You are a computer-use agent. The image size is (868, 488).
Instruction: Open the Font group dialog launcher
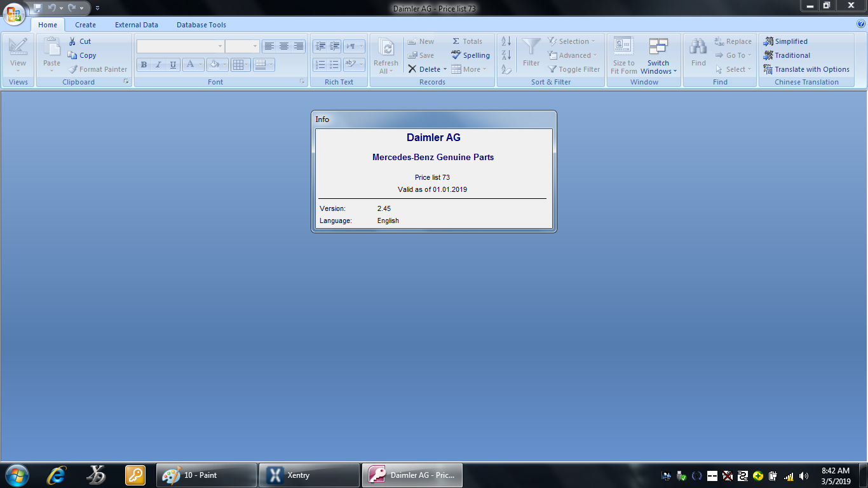coord(301,82)
